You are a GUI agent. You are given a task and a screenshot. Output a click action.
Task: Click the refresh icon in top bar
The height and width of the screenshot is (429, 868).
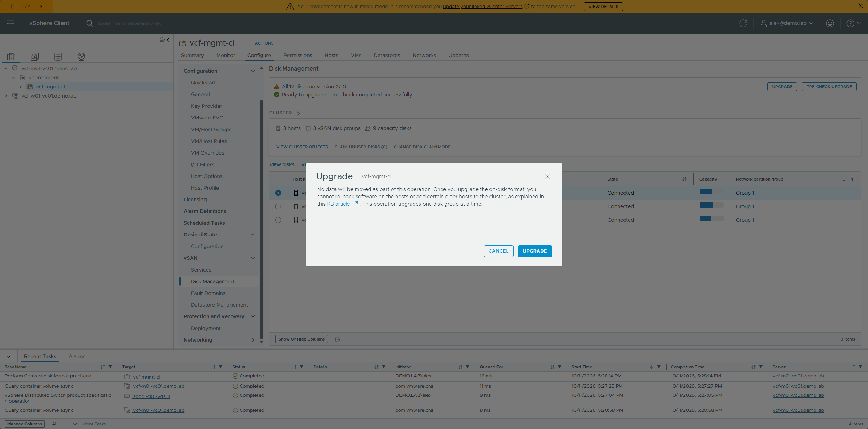point(743,23)
